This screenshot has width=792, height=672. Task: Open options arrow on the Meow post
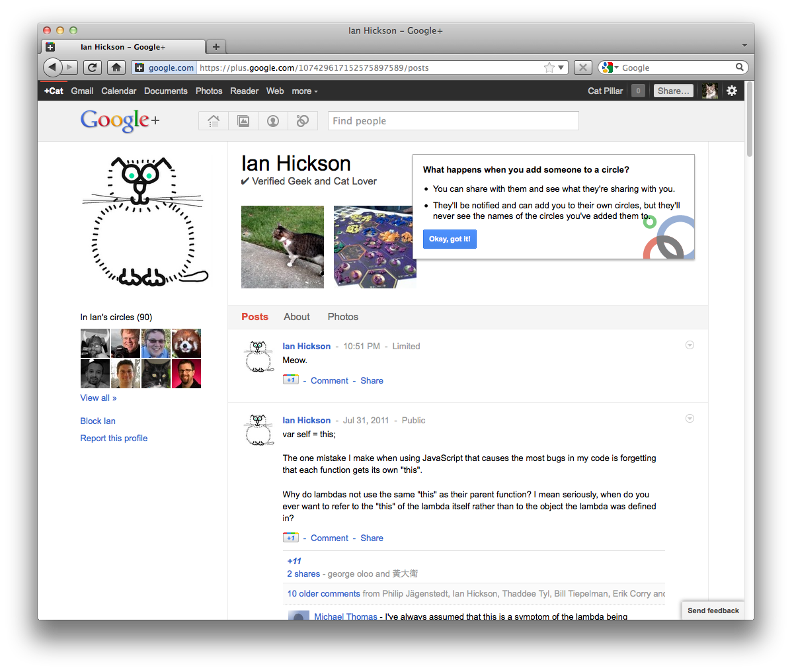pyautogui.click(x=690, y=345)
